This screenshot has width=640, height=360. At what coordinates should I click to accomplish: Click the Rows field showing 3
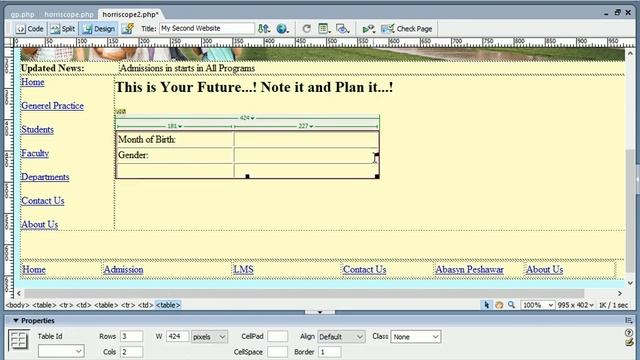tap(131, 336)
